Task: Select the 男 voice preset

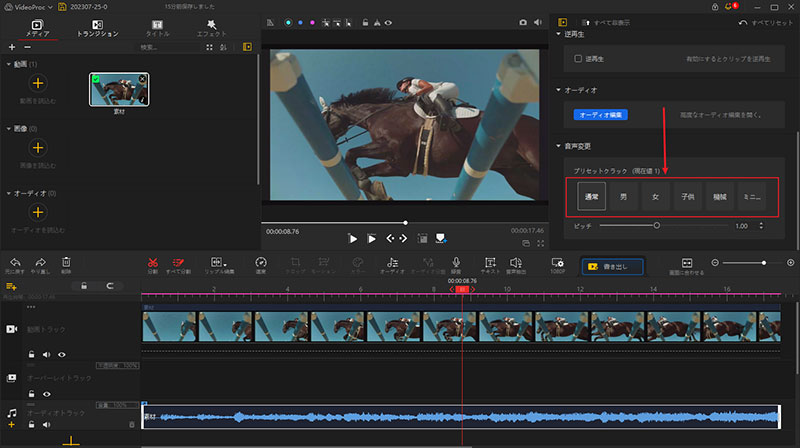Action: click(x=623, y=196)
